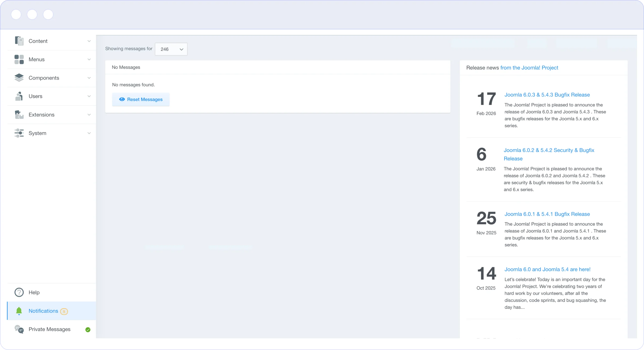Expand the Content menu chevron
Image resolution: width=644 pixels, height=350 pixels.
[x=89, y=41]
